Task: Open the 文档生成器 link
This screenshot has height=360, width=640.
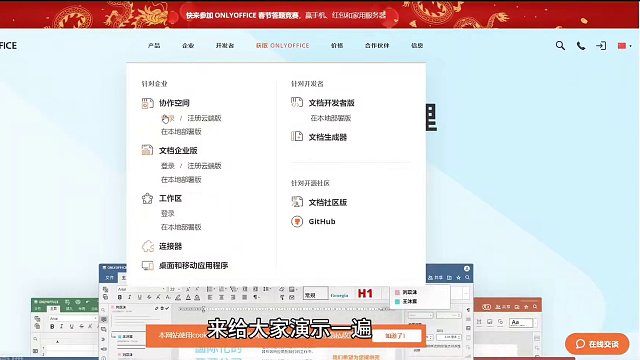Action: [x=328, y=137]
